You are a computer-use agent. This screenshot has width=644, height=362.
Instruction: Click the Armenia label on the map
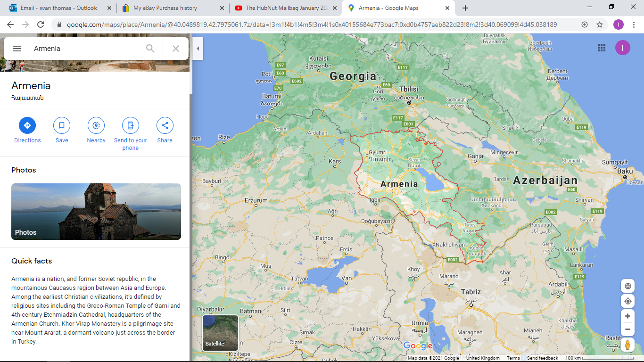click(x=399, y=184)
